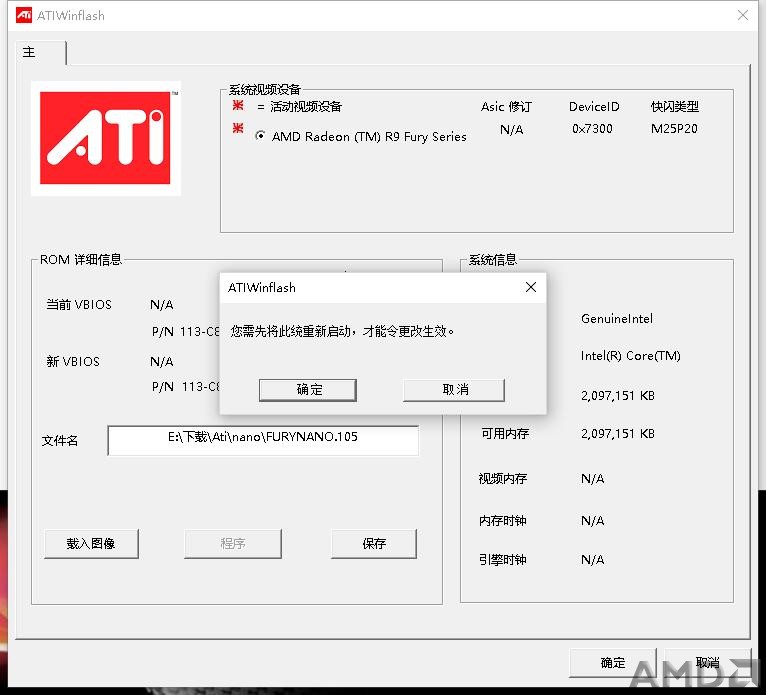The width and height of the screenshot is (766, 695).
Task: Click the 可用内存 label
Action: pos(505,434)
